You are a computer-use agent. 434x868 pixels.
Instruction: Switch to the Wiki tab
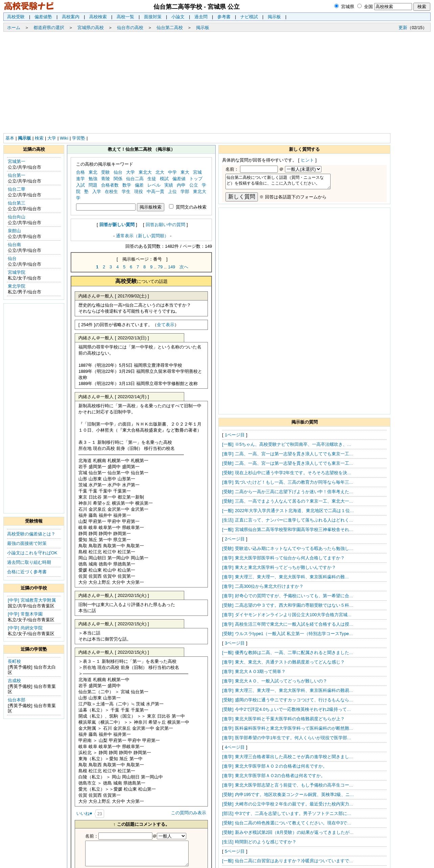64,138
